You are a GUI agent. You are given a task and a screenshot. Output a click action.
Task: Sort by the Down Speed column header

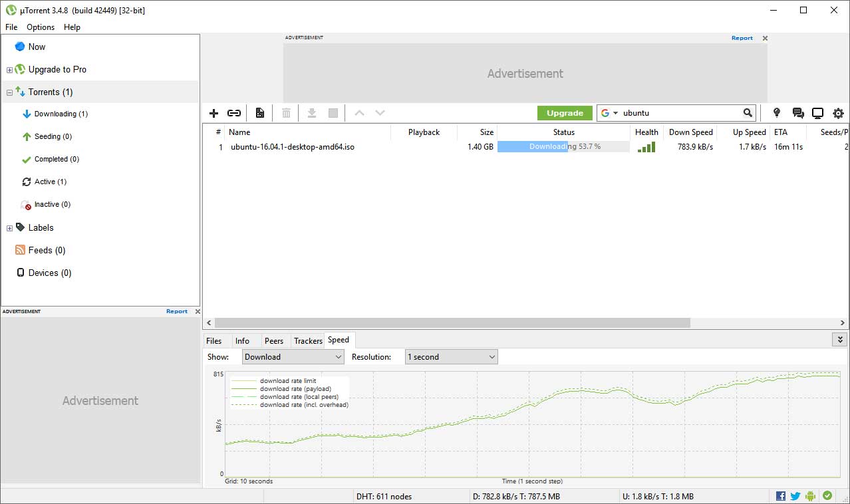pyautogui.click(x=690, y=132)
